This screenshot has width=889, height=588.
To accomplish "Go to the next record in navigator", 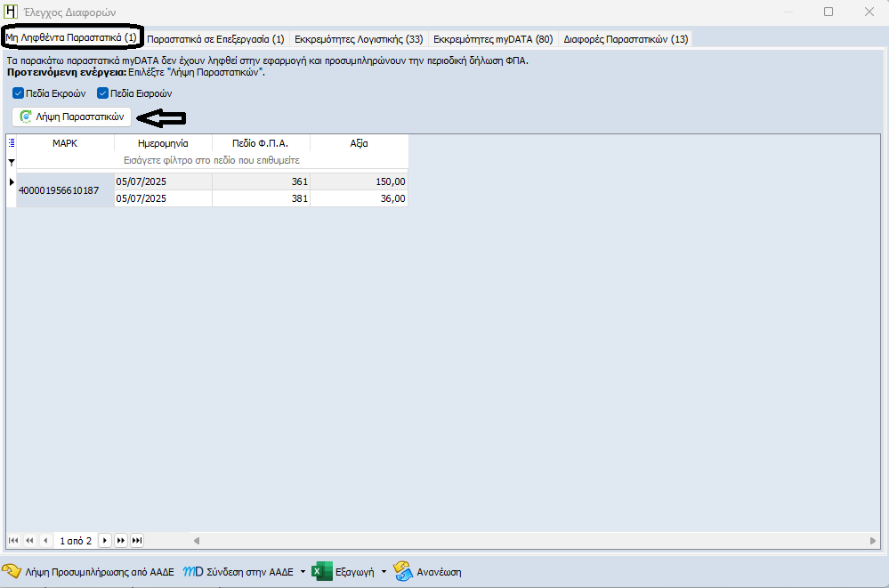I will pyautogui.click(x=104, y=540).
